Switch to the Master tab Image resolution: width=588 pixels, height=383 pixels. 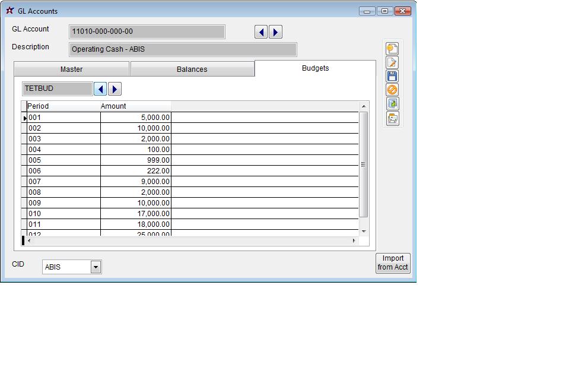71,69
